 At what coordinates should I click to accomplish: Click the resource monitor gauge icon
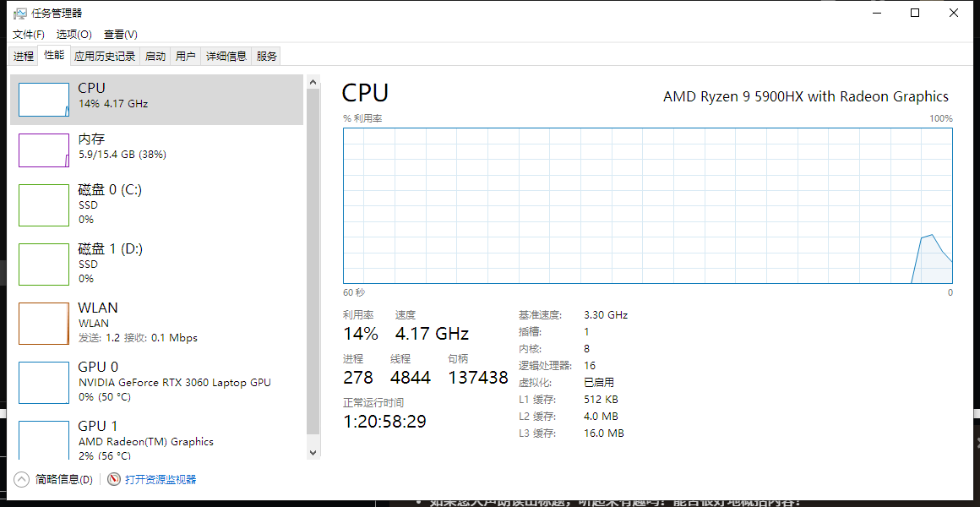[114, 479]
